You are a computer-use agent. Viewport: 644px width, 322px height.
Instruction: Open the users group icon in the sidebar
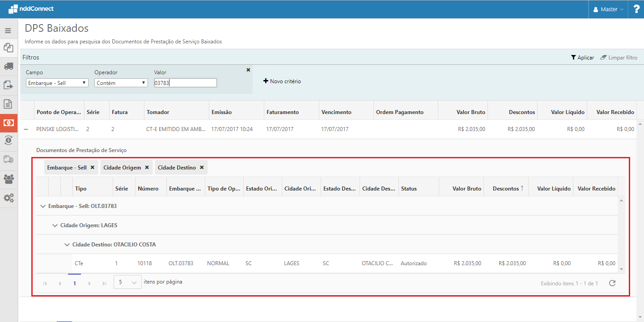click(8, 179)
